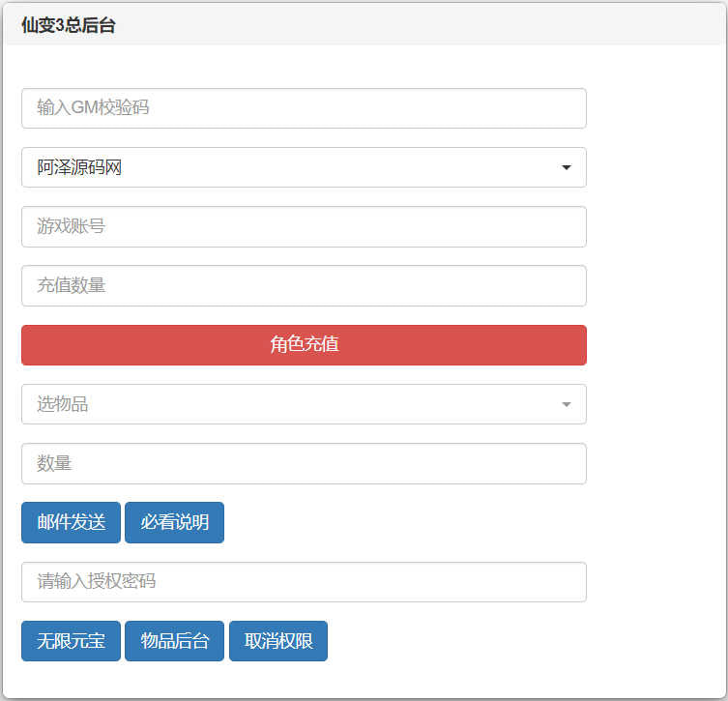Click the 选物品 placeholder text
This screenshot has height=701, width=728.
(x=63, y=404)
